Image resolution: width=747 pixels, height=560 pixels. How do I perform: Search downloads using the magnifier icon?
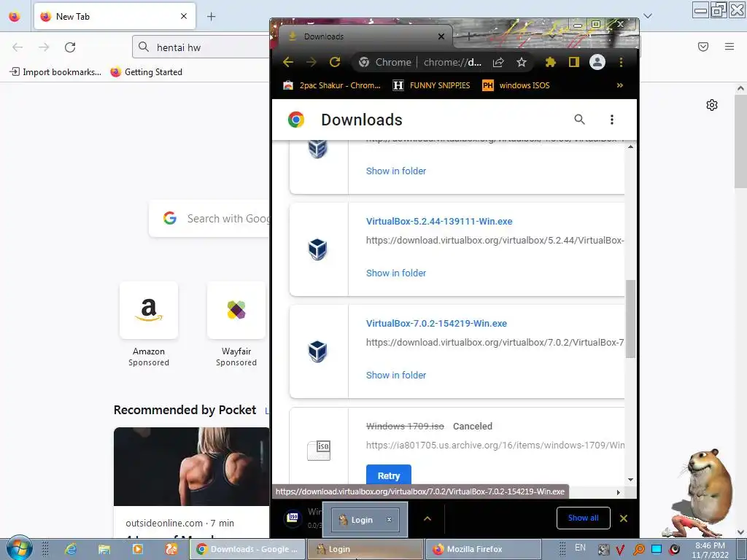(579, 119)
